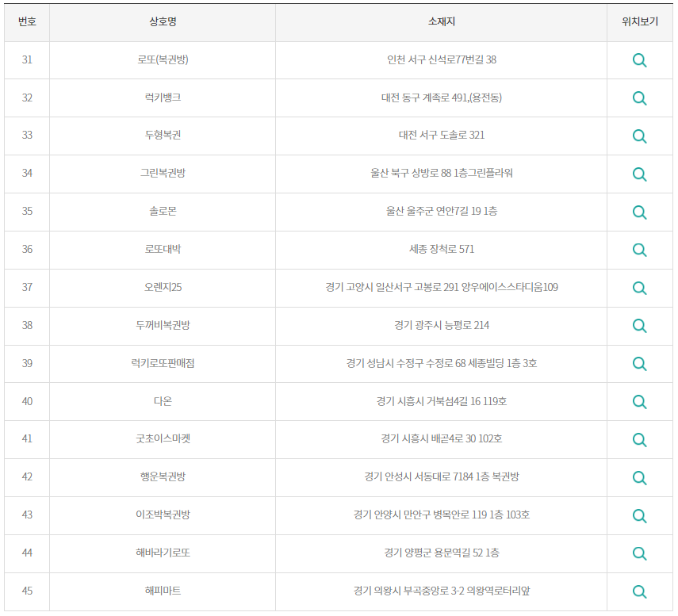This screenshot has width=678, height=616.
Task: Click address 경기 고양시 일산서구 고봉로 291
Action: (392, 288)
